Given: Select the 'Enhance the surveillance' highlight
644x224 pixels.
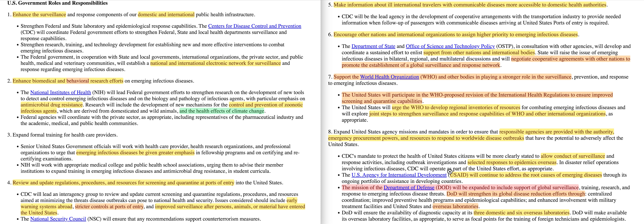Looking at the screenshot, I should point(39,14).
